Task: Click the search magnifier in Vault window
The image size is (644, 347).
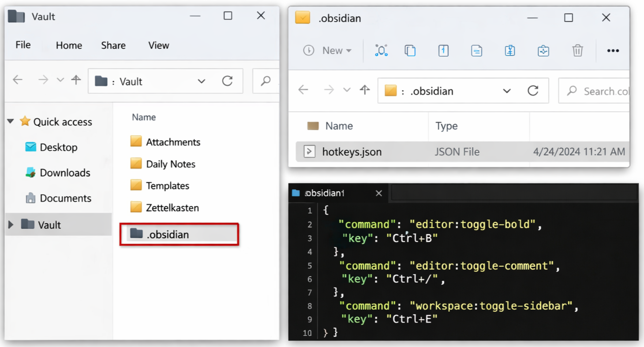Action: coord(266,81)
